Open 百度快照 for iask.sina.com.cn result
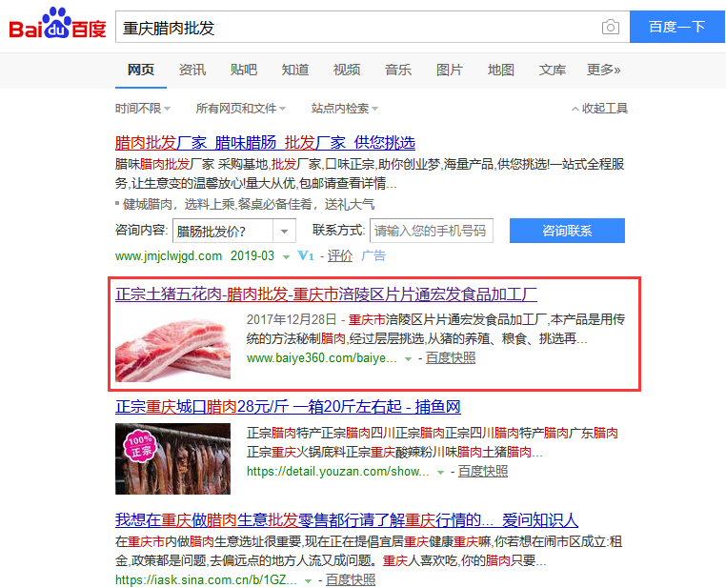 pyautogui.click(x=351, y=579)
